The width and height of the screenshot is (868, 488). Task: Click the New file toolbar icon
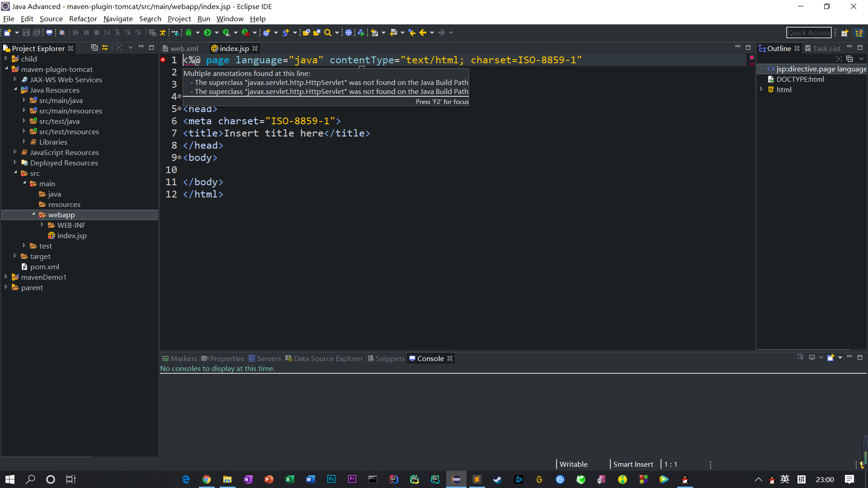pos(8,33)
